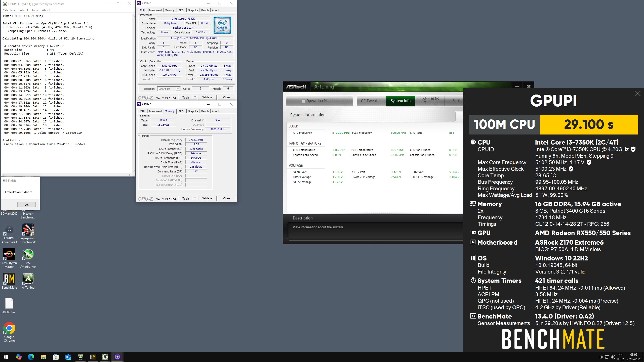
Task: Switch to CPU-Z via taskbar icon
Action: click(x=117, y=357)
